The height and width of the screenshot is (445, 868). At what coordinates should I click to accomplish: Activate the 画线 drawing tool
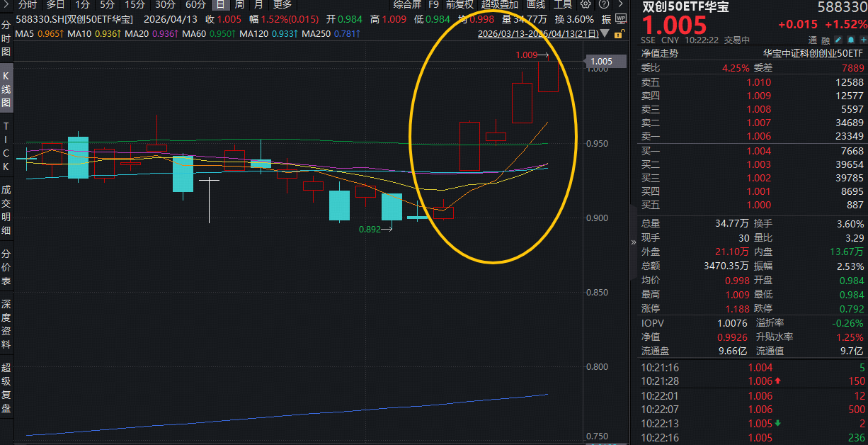coord(535,4)
